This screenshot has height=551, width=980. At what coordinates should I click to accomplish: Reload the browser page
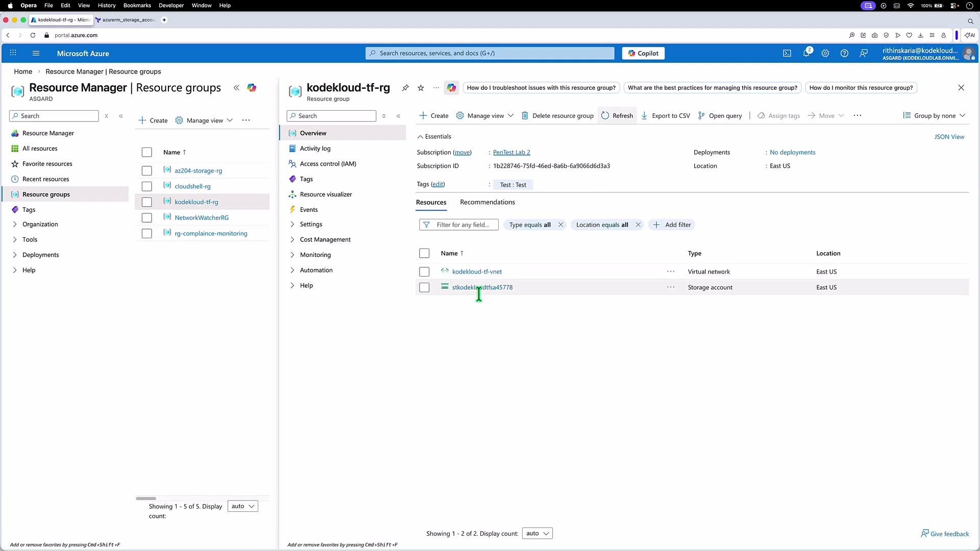tap(33, 35)
